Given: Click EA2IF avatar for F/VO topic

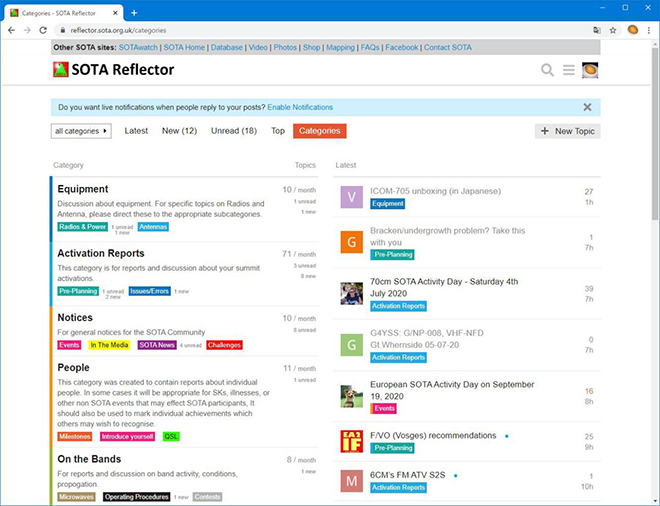Looking at the screenshot, I should pos(351,441).
